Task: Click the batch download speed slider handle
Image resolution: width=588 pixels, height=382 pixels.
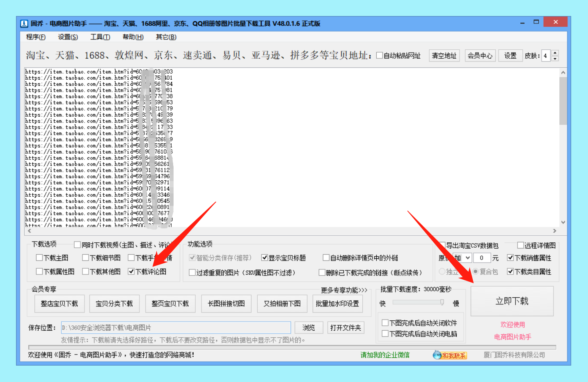Action: [x=442, y=302]
